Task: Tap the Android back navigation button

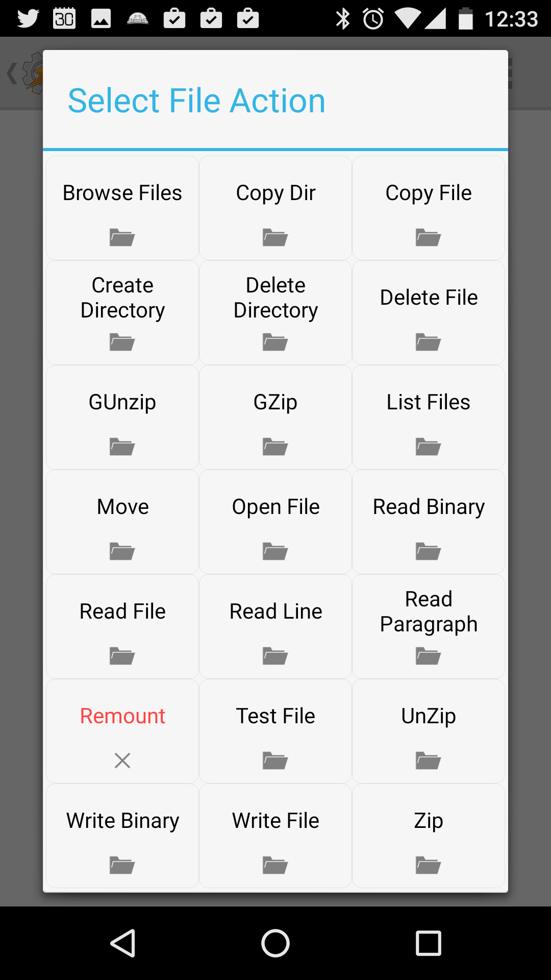Action: point(123,943)
